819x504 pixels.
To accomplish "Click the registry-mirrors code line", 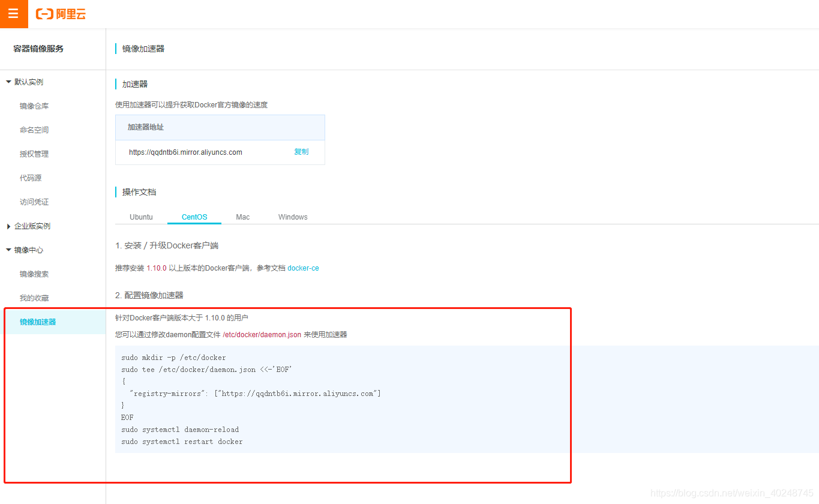I will click(x=255, y=394).
